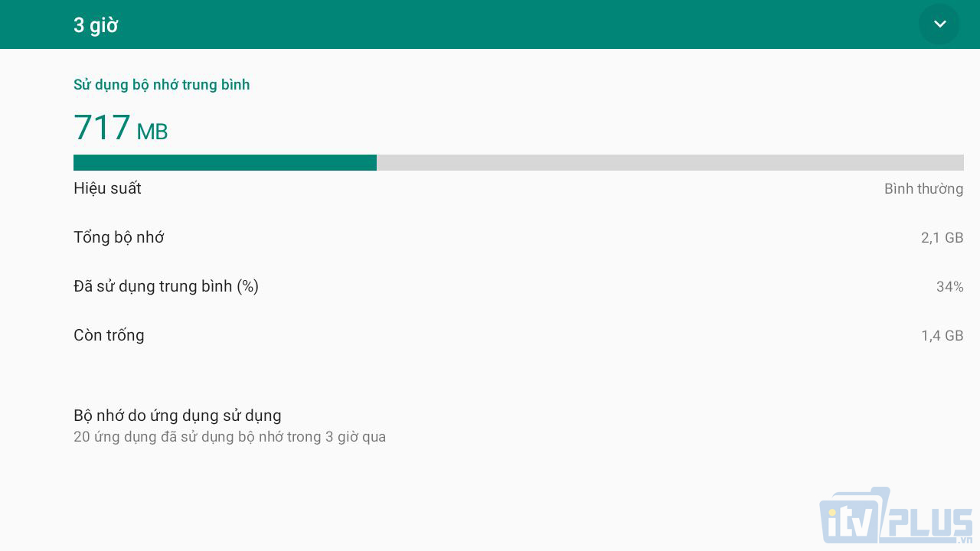
Task: Click the '1,4 GB' free memory value
Action: pos(942,336)
